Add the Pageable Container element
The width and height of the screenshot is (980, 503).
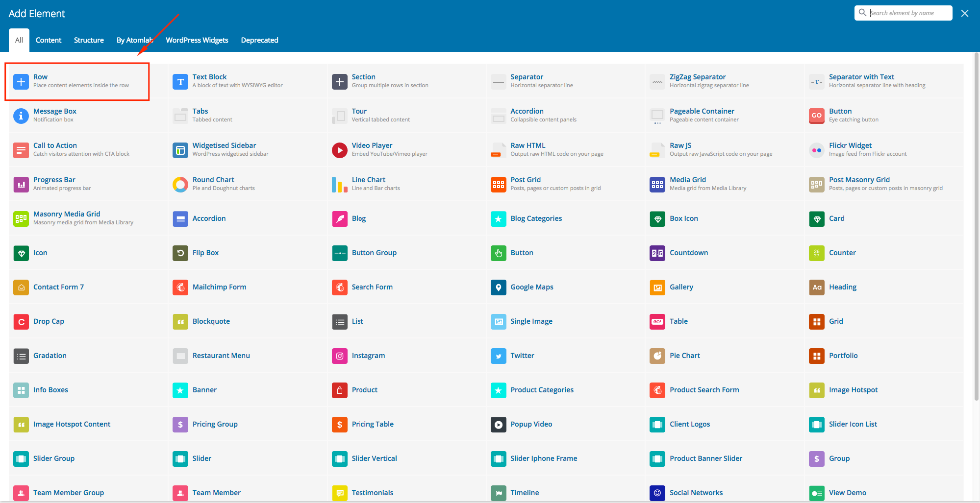coord(725,116)
